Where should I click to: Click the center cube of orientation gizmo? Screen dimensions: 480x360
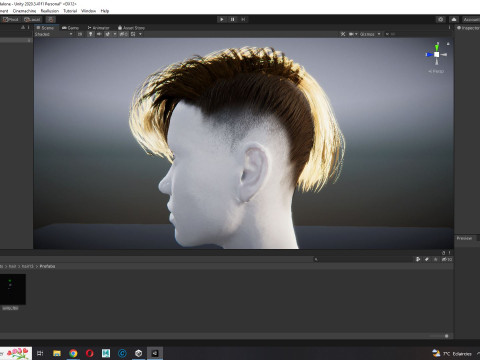coord(437,55)
